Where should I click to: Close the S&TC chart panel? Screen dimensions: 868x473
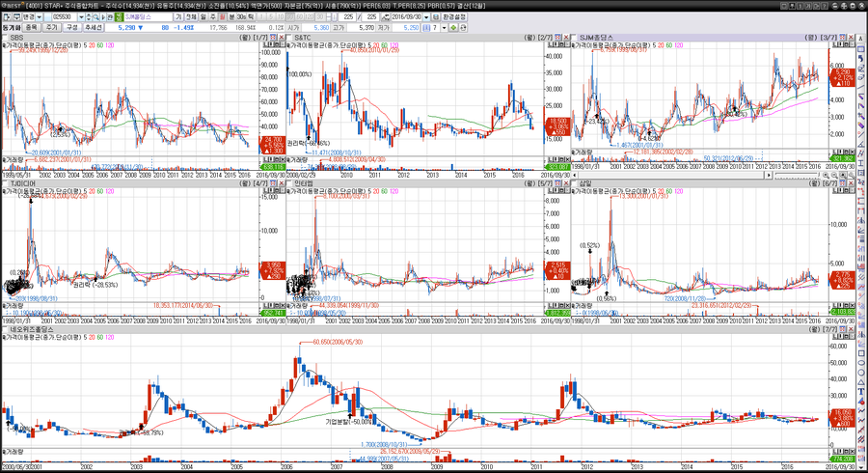coord(566,38)
